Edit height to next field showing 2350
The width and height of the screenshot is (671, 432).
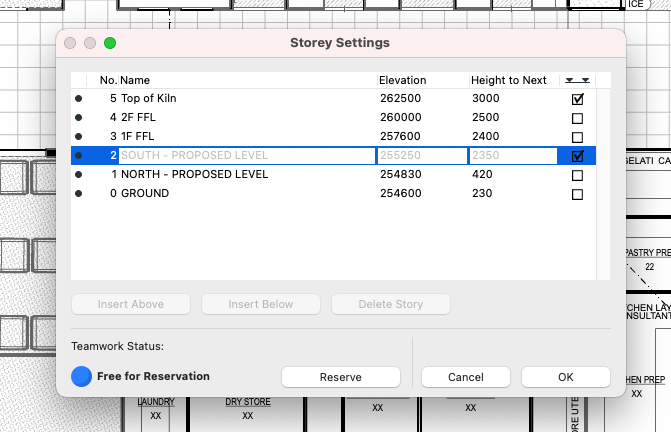[513, 155]
